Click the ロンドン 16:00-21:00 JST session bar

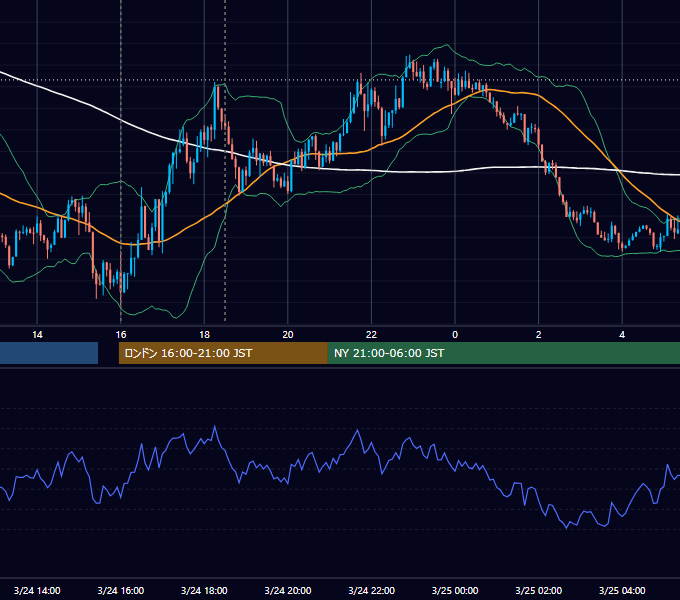[223, 353]
